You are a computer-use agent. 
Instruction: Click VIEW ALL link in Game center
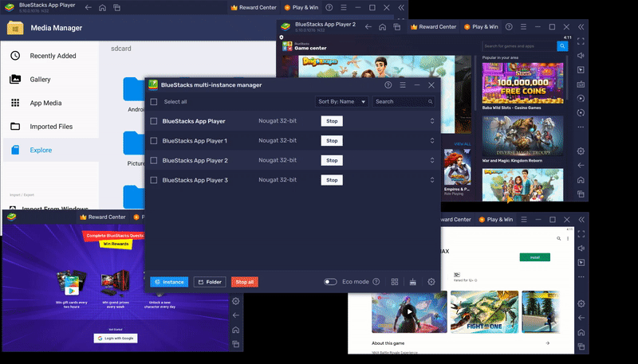point(463,144)
